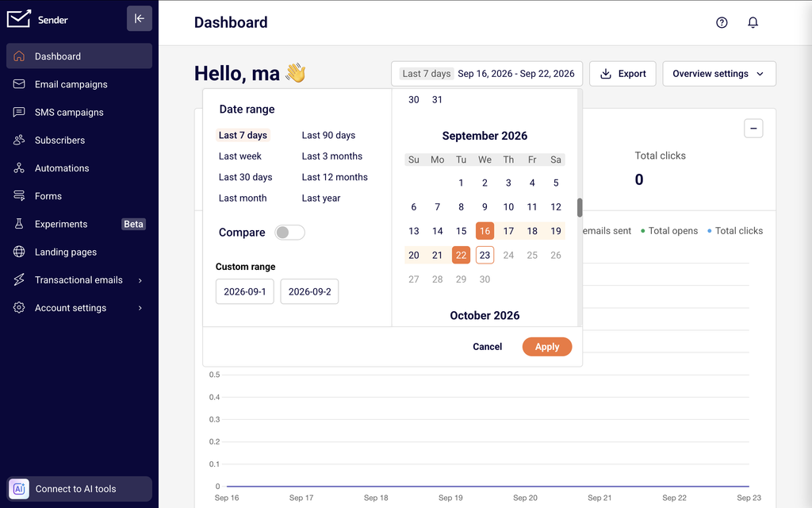812x508 pixels.
Task: Toggle the Total clicks legend series
Action: [x=735, y=231]
